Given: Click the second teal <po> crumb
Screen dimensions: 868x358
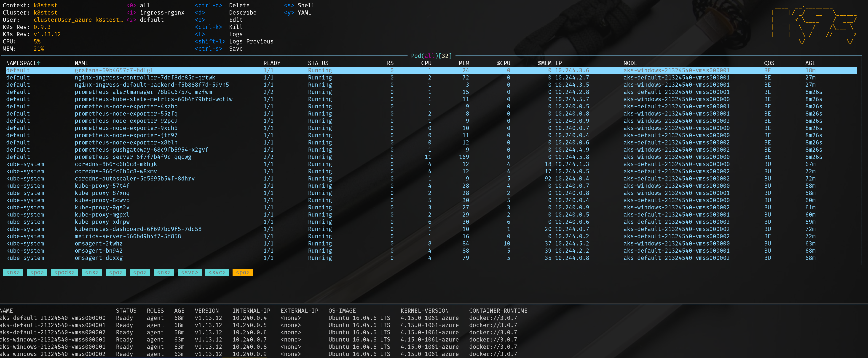Looking at the screenshot, I should pyautogui.click(x=115, y=272).
